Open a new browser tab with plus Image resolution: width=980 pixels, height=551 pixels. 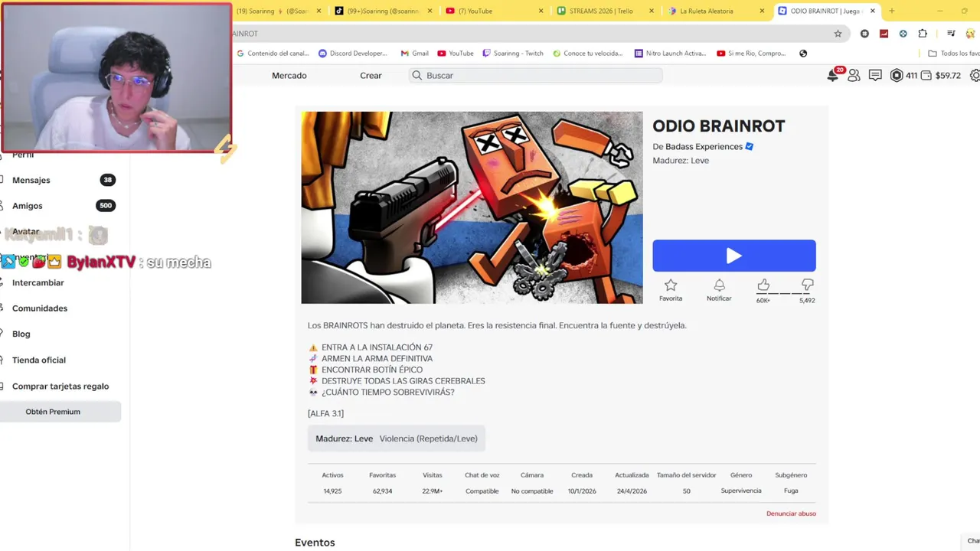891,11
